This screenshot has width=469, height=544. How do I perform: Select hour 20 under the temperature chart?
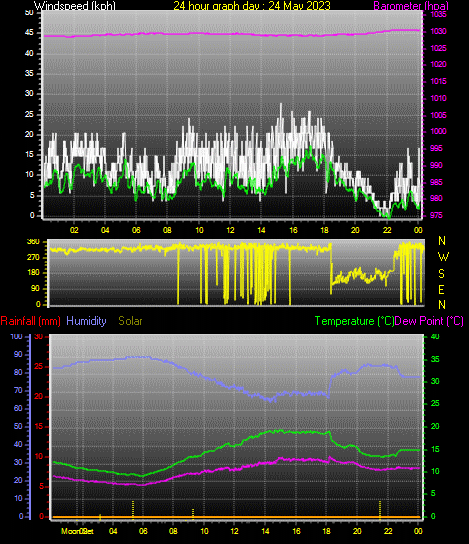pyautogui.click(x=357, y=531)
